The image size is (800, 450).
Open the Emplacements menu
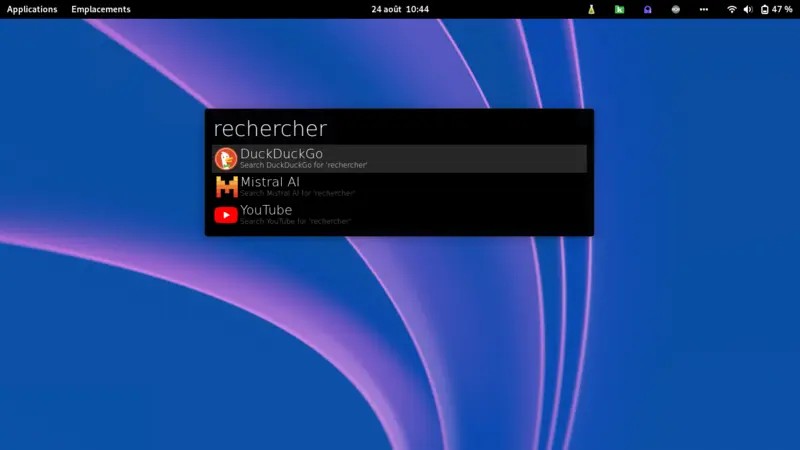[101, 9]
